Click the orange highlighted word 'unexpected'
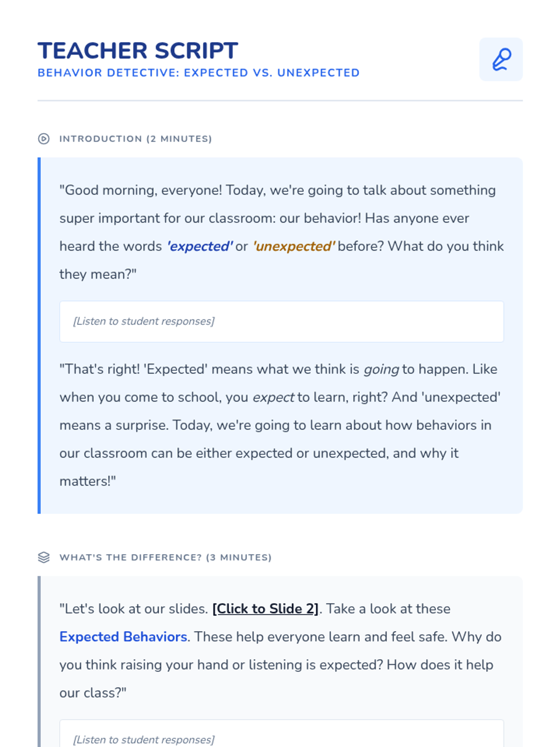560x747 pixels. [294, 247]
